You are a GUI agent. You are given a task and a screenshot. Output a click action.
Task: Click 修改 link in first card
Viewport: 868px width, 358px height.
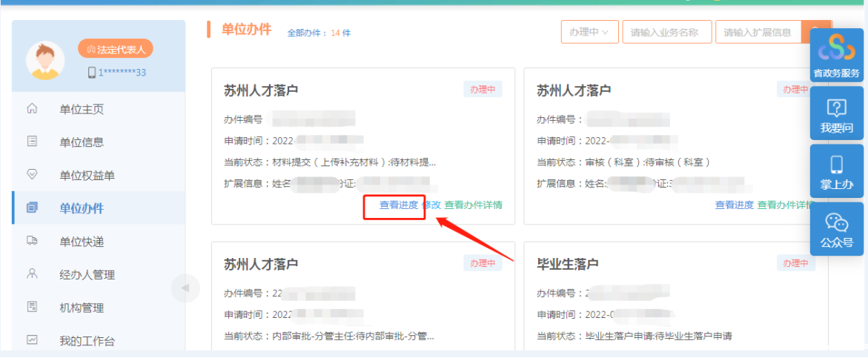pyautogui.click(x=431, y=205)
